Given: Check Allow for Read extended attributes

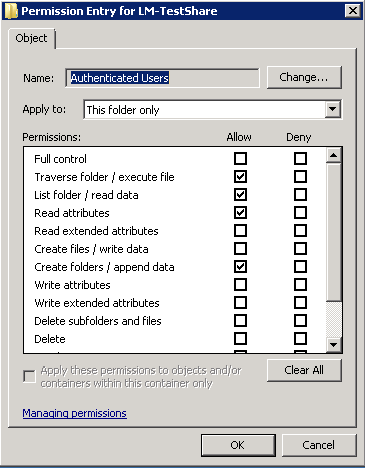Looking at the screenshot, I should pos(240,230).
